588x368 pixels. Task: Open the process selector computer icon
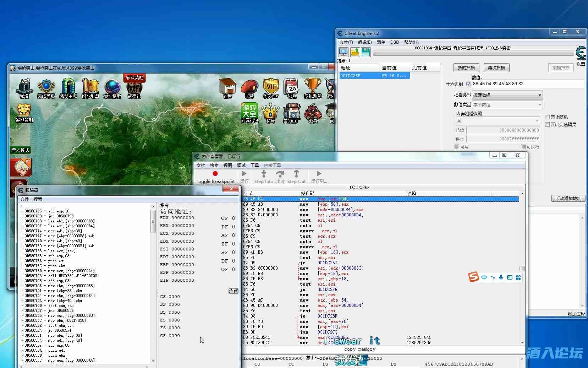343,53
